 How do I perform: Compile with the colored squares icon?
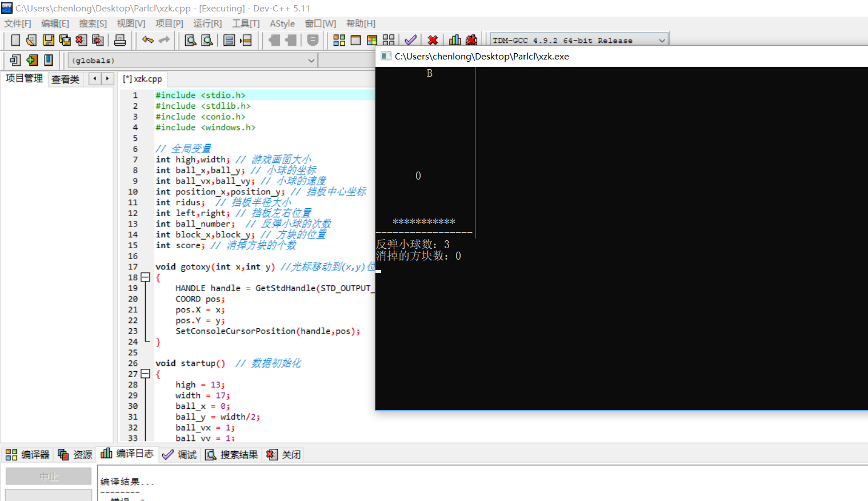(x=339, y=40)
